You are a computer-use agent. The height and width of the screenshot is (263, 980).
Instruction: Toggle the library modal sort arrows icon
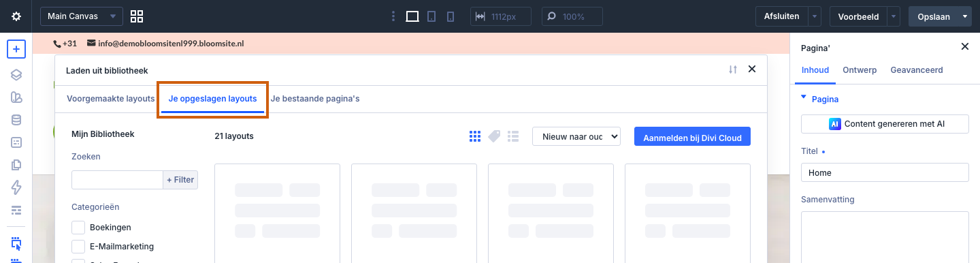pyautogui.click(x=733, y=69)
